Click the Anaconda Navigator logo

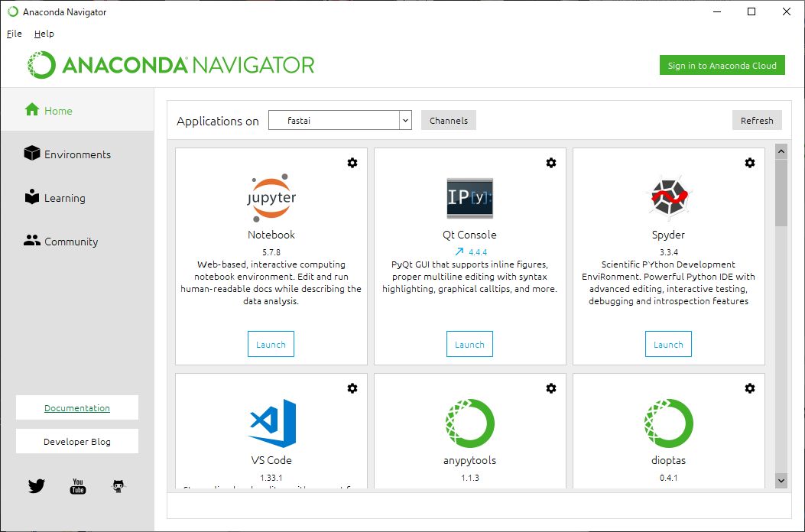click(170, 65)
